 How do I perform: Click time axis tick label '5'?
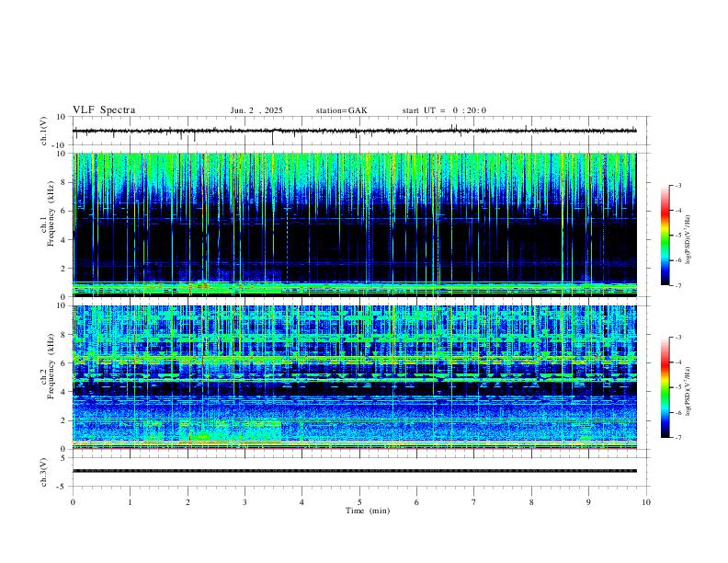coord(359,502)
